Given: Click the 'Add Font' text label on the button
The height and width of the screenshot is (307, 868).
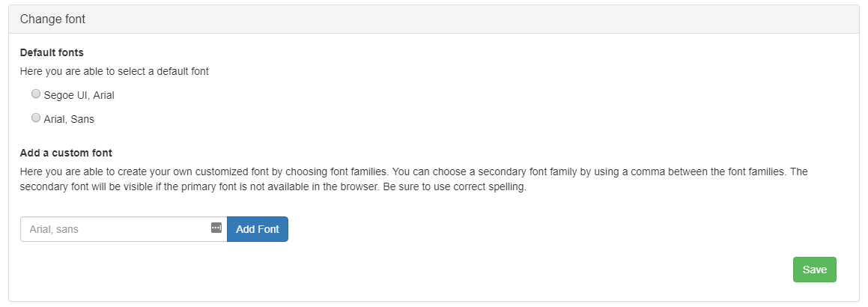Looking at the screenshot, I should [x=257, y=229].
